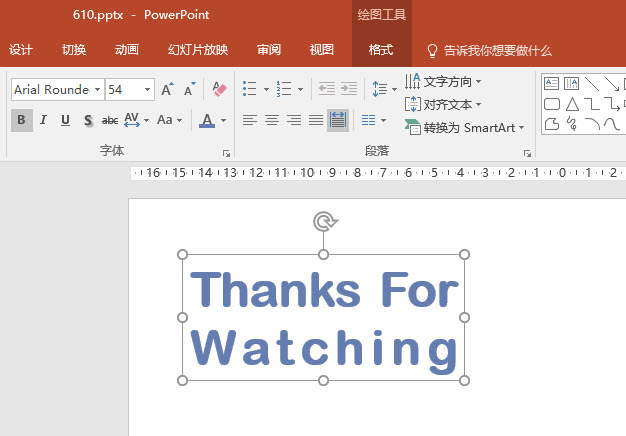Open the font color dropdown arrow
This screenshot has height=436, width=626.
pyautogui.click(x=223, y=120)
